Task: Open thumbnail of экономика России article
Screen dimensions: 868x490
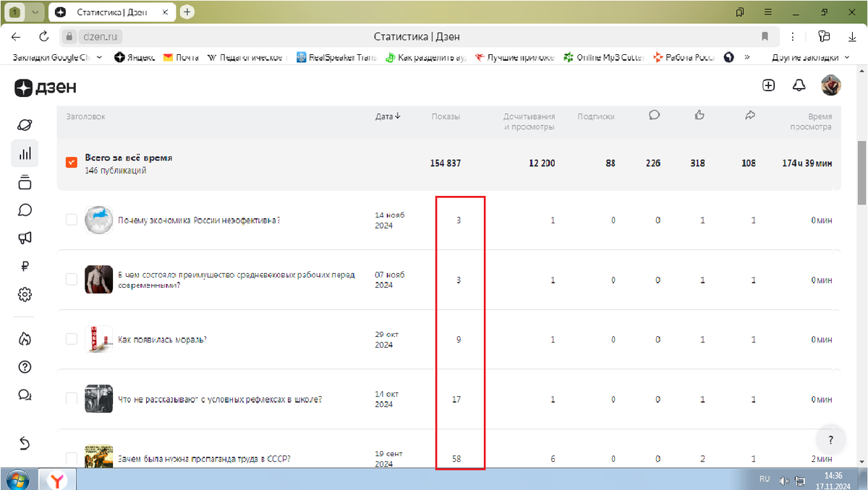Action: (98, 220)
